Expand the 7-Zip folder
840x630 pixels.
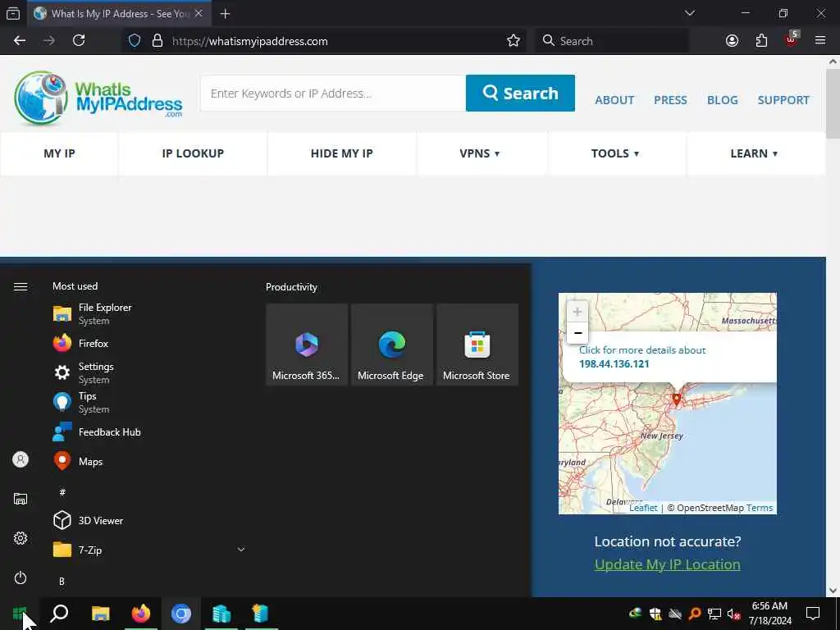(x=150, y=550)
